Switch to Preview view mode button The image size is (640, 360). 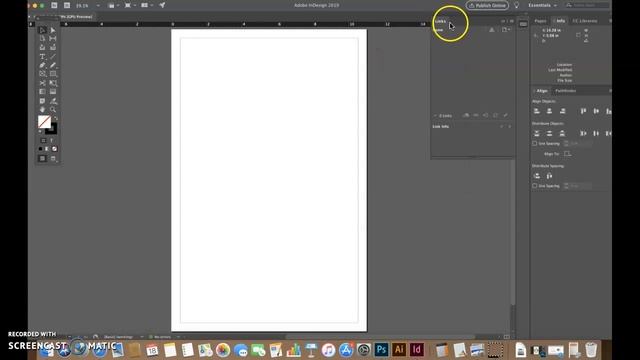click(53, 158)
